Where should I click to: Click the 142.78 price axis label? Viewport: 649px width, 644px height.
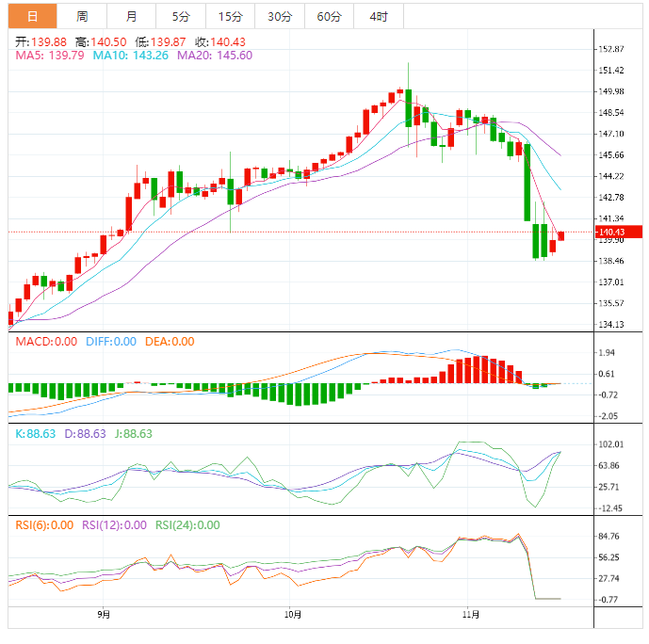611,197
